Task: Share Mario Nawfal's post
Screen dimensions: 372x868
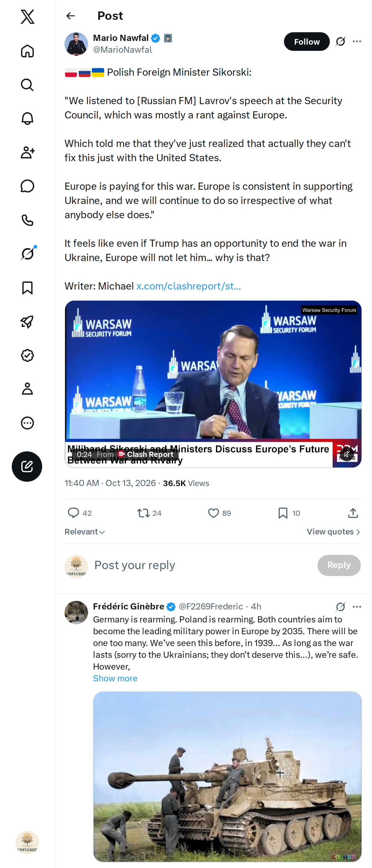Action: (353, 513)
